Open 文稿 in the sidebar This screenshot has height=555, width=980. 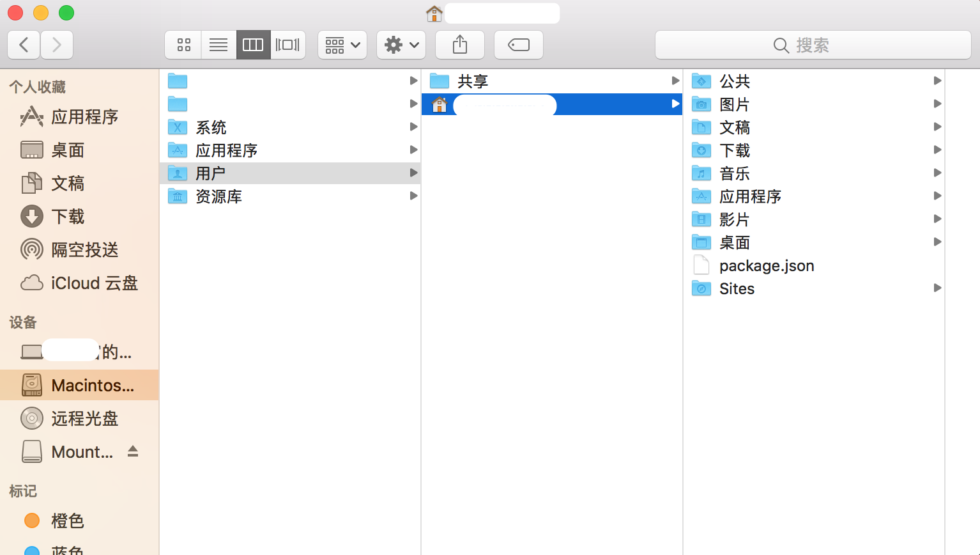click(x=79, y=184)
